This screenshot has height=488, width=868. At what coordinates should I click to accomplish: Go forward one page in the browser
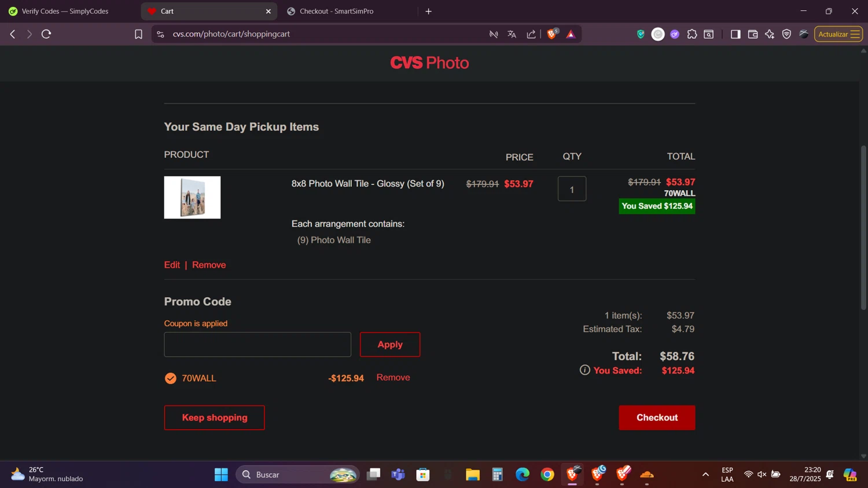[x=29, y=34]
